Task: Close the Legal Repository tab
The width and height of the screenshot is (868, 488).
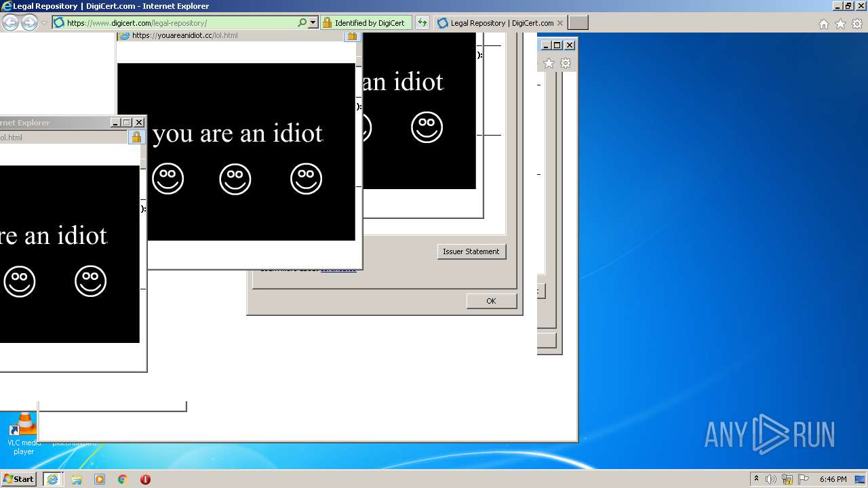Action: pos(560,23)
